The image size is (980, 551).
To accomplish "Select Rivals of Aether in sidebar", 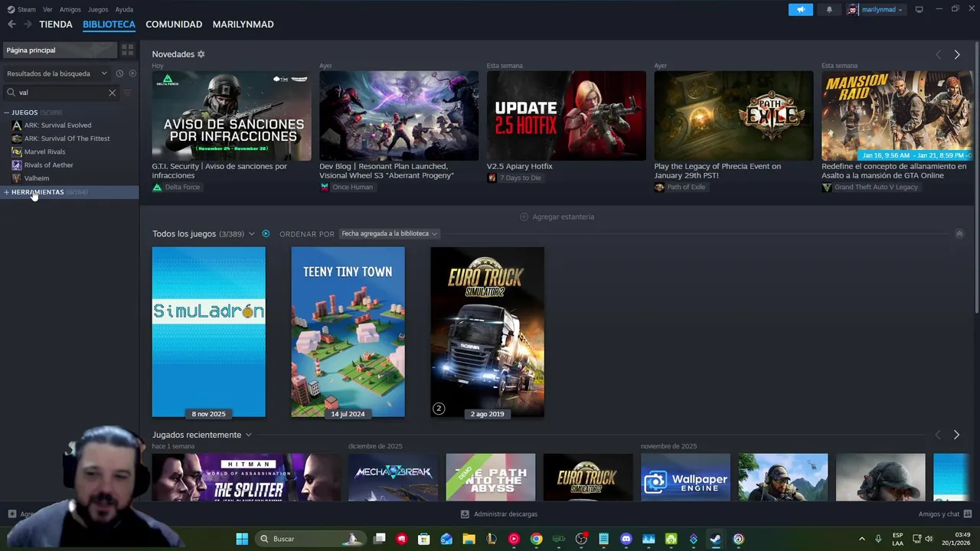I will click(x=48, y=165).
